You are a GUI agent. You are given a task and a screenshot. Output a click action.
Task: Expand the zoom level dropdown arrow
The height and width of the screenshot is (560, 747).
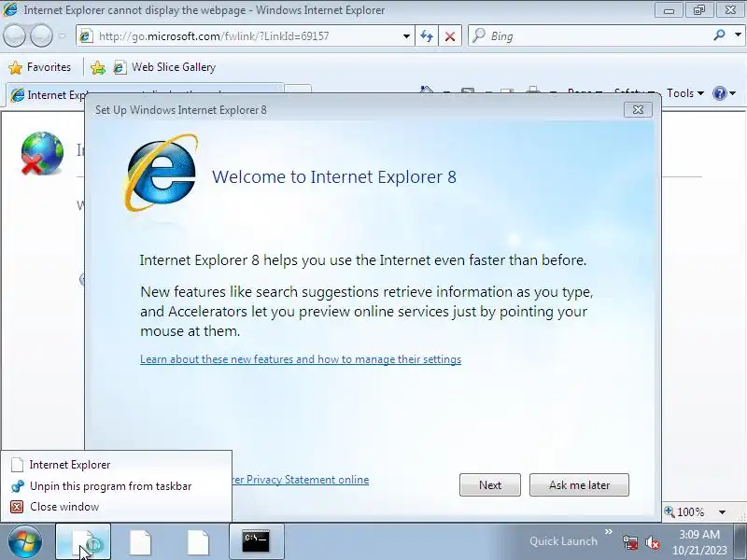(x=722, y=512)
